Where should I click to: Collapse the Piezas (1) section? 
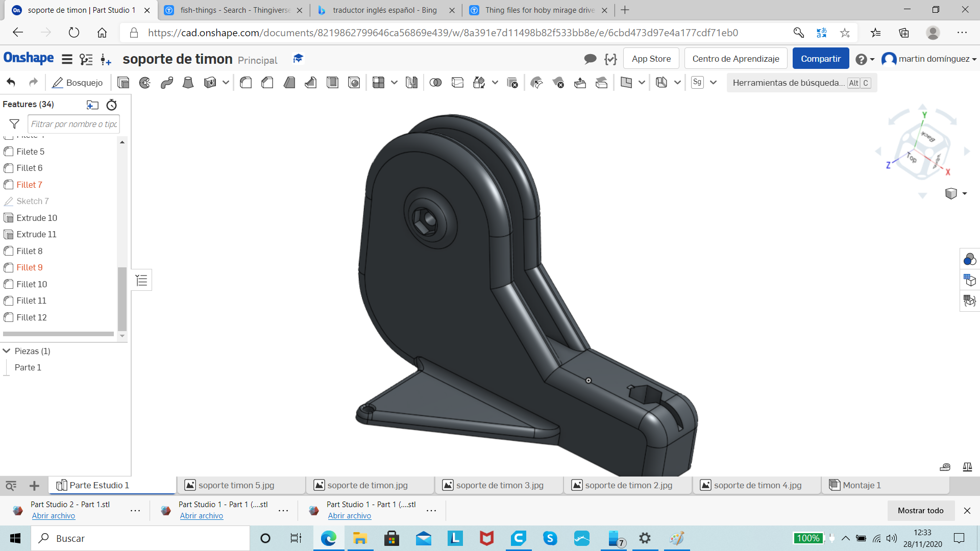[7, 351]
